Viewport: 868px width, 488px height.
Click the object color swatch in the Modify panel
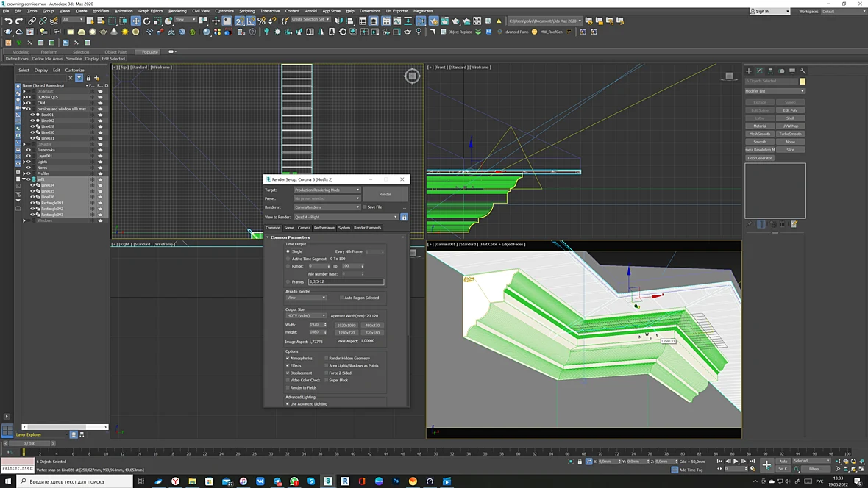(803, 82)
